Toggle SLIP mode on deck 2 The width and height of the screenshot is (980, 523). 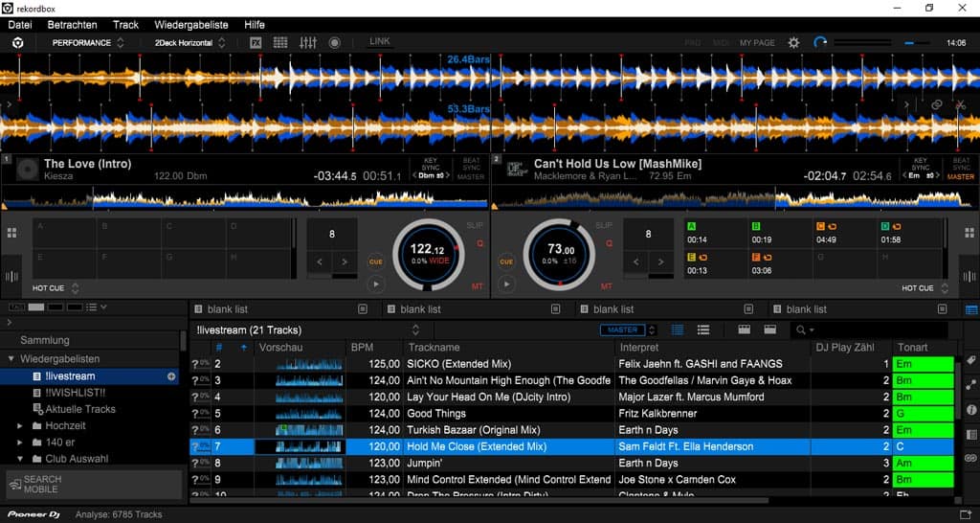tap(603, 225)
